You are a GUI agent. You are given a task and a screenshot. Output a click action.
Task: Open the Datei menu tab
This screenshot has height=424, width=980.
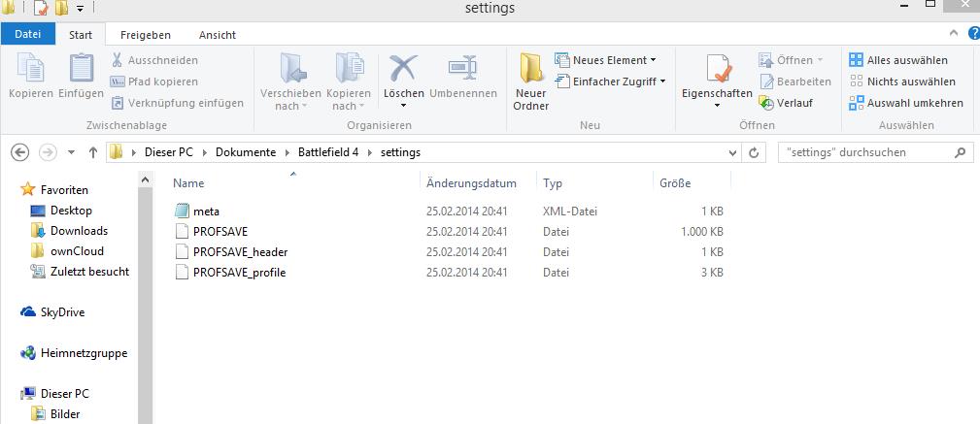27,35
